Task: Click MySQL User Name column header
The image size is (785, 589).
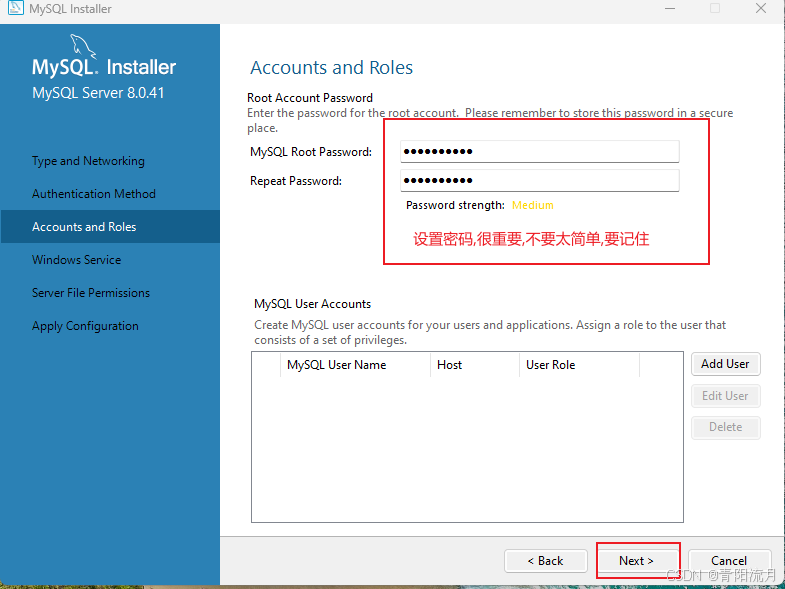Action: coord(355,365)
